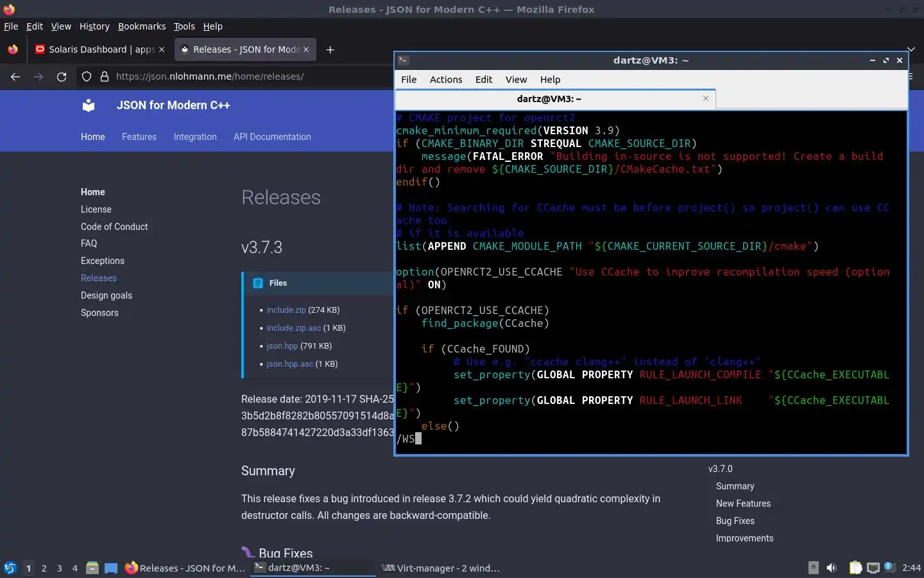Select the dartz@VM3 terminal tab
The image size is (924, 578).
pyautogui.click(x=555, y=99)
